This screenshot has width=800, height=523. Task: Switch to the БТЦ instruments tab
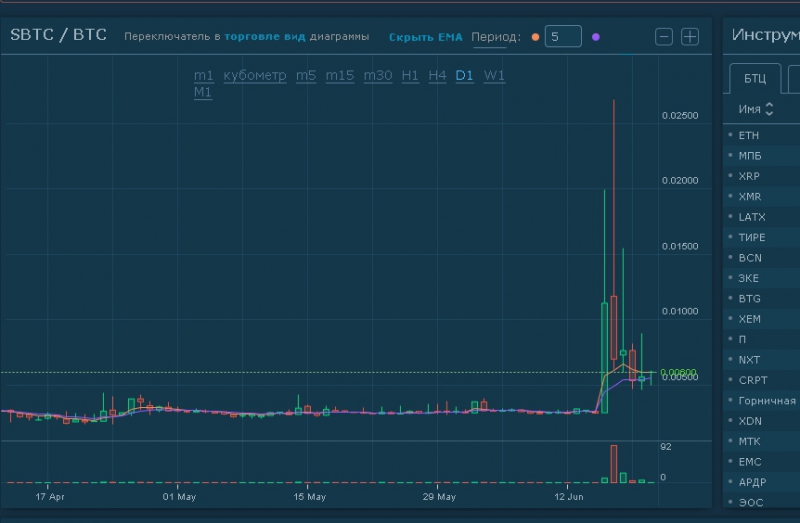point(755,79)
